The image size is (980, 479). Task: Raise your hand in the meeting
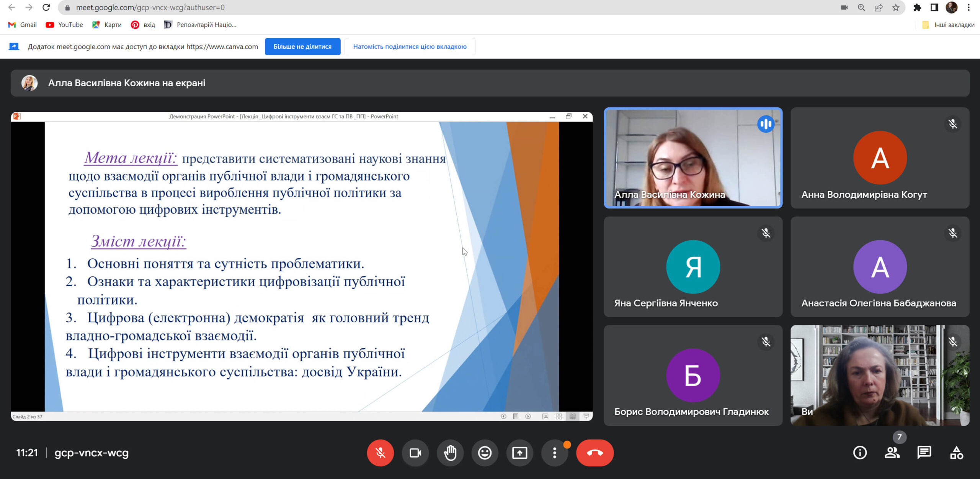point(450,453)
